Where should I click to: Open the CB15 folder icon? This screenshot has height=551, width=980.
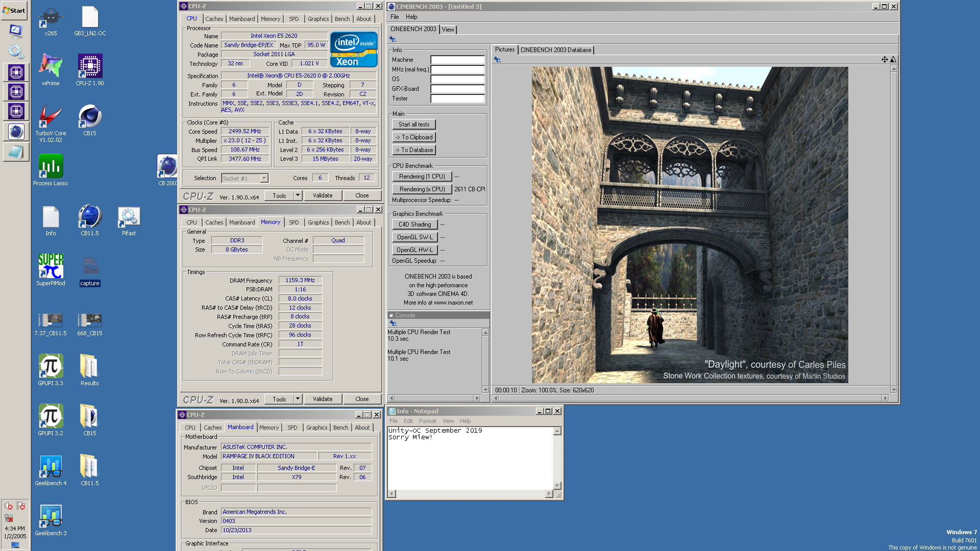click(90, 420)
